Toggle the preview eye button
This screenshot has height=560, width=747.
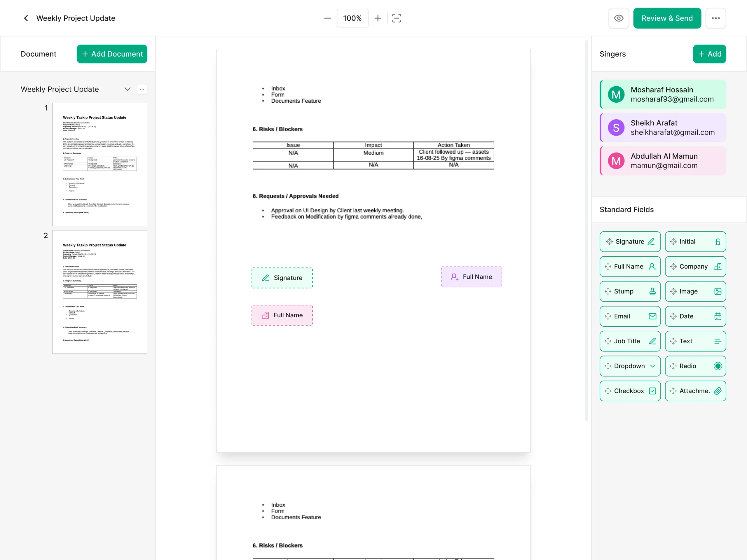(x=618, y=18)
